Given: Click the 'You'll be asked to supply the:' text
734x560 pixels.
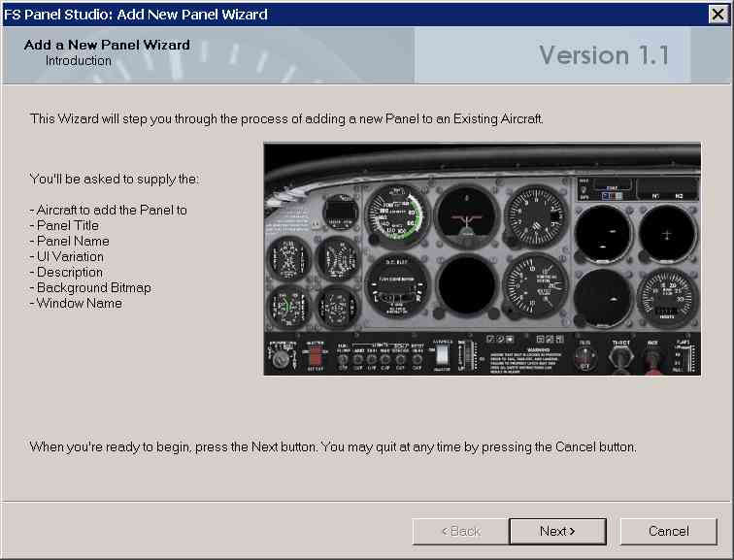Looking at the screenshot, I should pos(114,180).
